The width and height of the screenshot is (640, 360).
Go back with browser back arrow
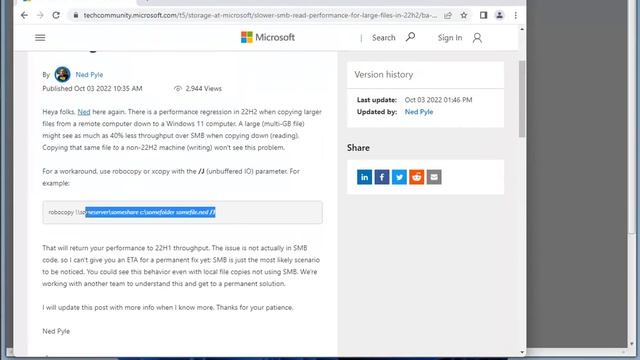point(24,15)
